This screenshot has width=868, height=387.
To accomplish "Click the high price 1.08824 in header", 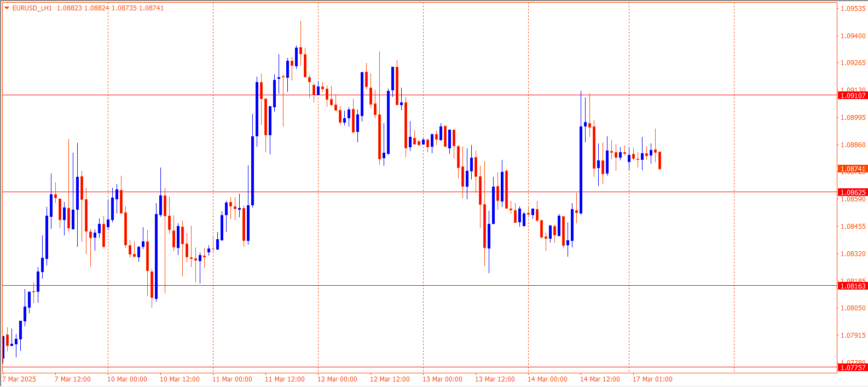I will click(x=97, y=8).
